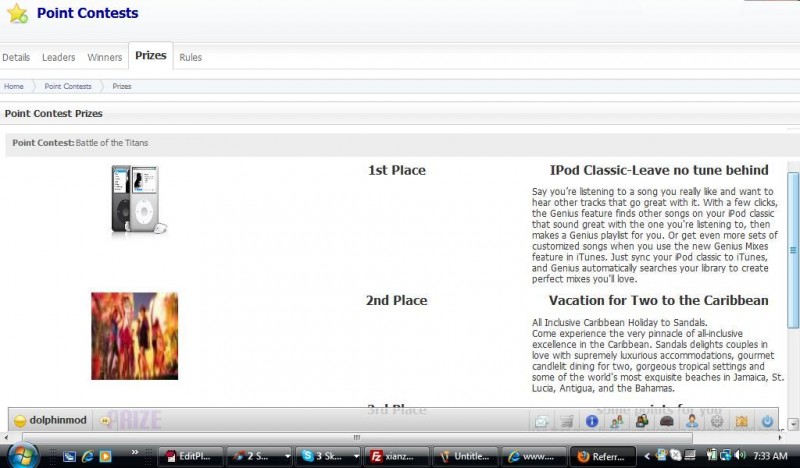Switch to the www.... Internet Explorer taskbar window
This screenshot has width=800, height=468.
(534, 456)
